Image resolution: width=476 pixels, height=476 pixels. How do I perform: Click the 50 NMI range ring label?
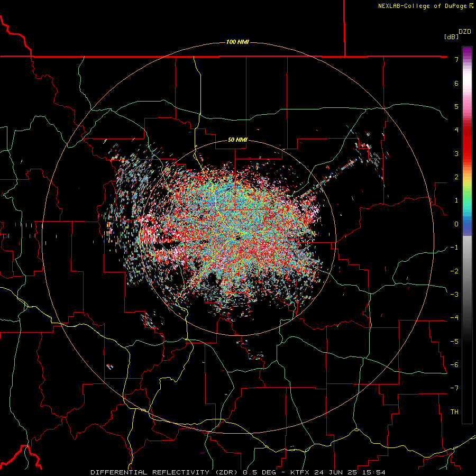(237, 140)
